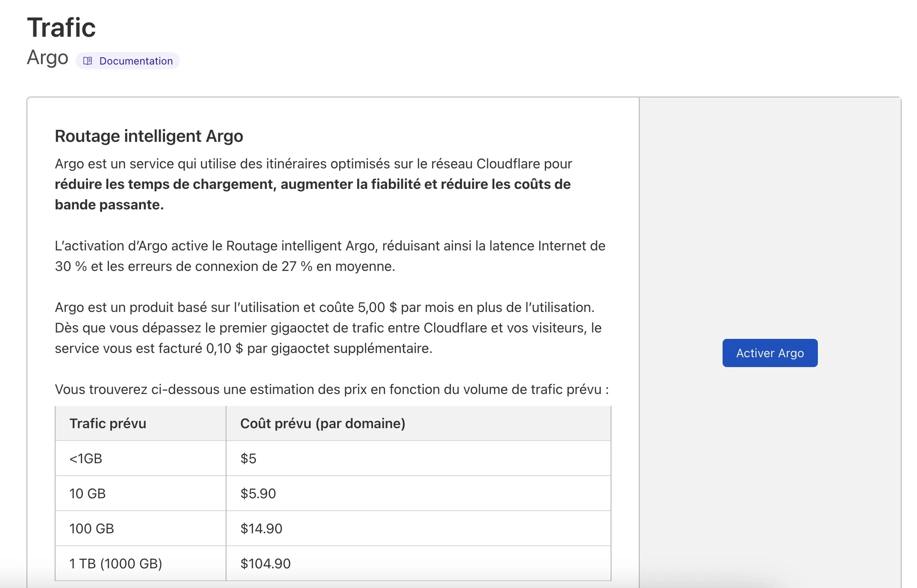Click the Coût prévu (par domaine) header
The height and width of the screenshot is (588, 917).
click(x=323, y=423)
